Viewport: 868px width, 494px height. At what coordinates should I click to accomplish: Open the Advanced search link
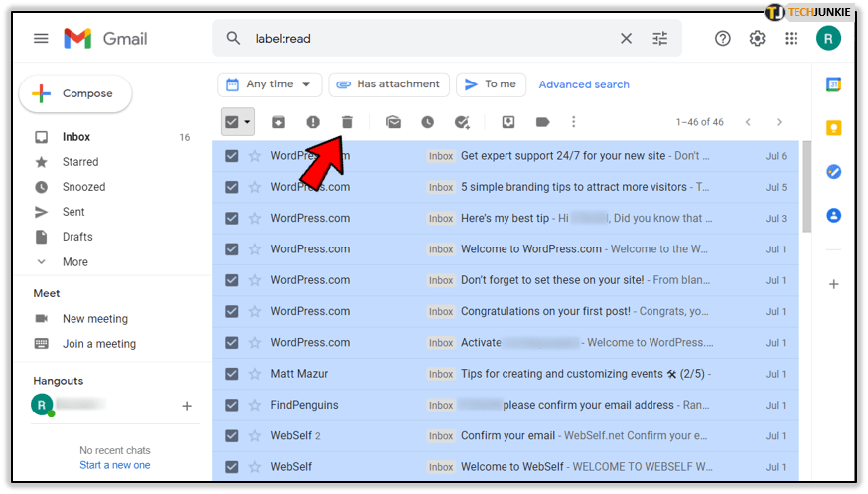[584, 84]
